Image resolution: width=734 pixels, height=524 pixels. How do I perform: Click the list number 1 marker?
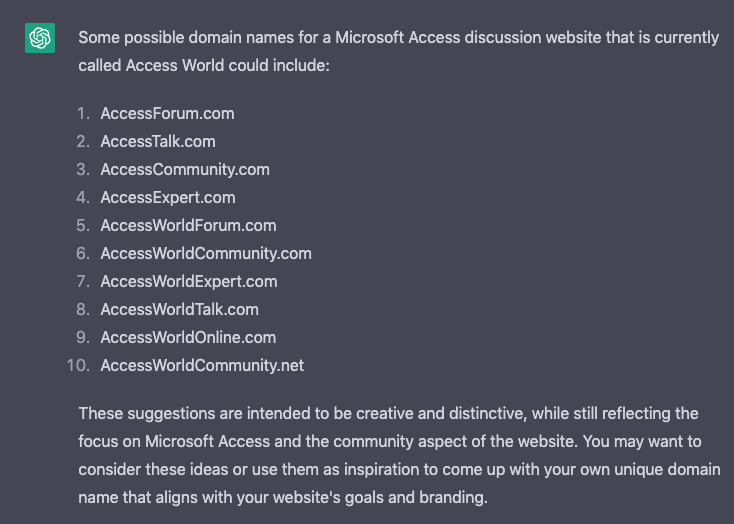(83, 114)
